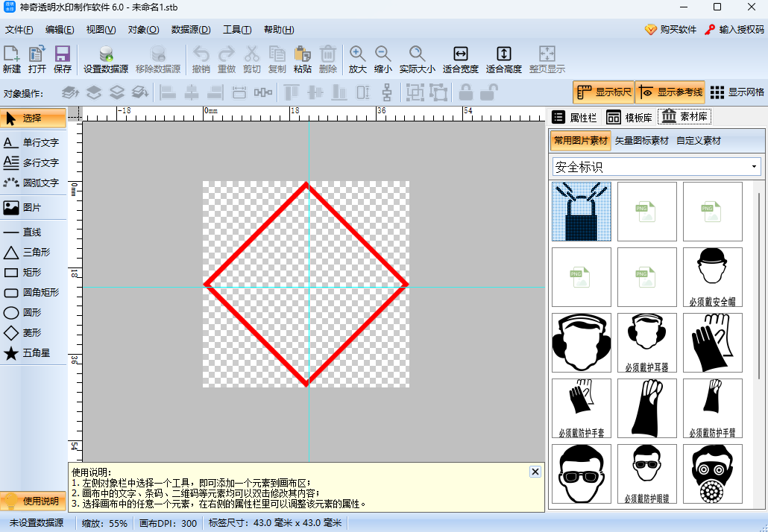Expand the 安全标识 category dropdown
This screenshot has height=532, width=768.
click(754, 167)
